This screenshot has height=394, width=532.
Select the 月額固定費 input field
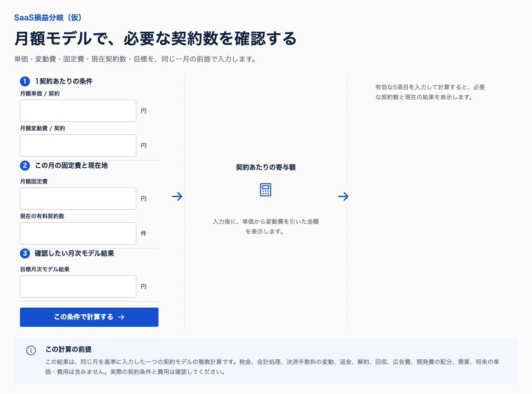click(78, 199)
